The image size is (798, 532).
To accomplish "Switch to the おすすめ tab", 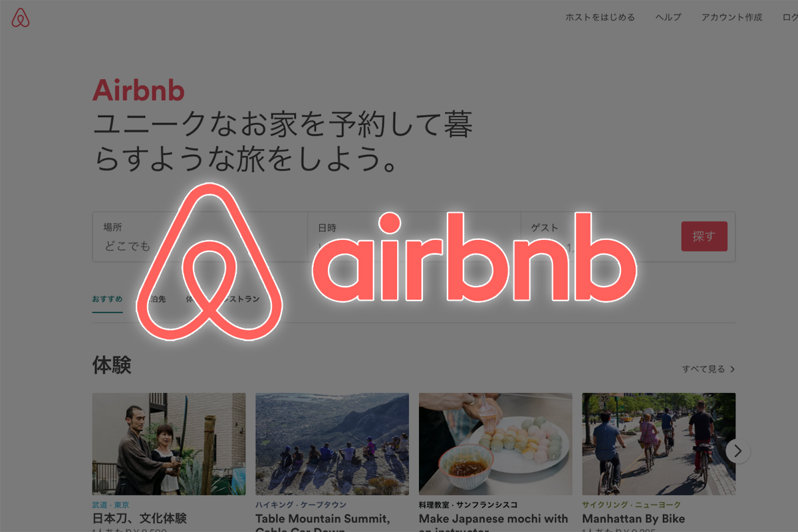I will pyautogui.click(x=107, y=299).
